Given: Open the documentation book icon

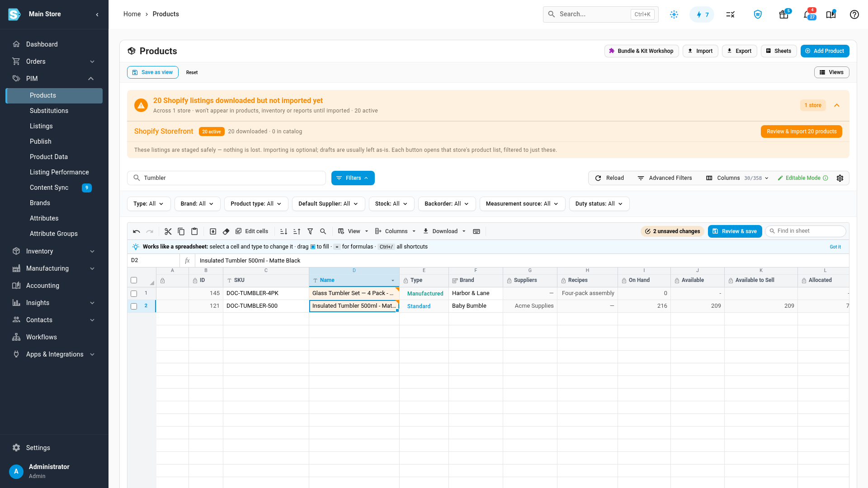Looking at the screenshot, I should click(x=831, y=14).
